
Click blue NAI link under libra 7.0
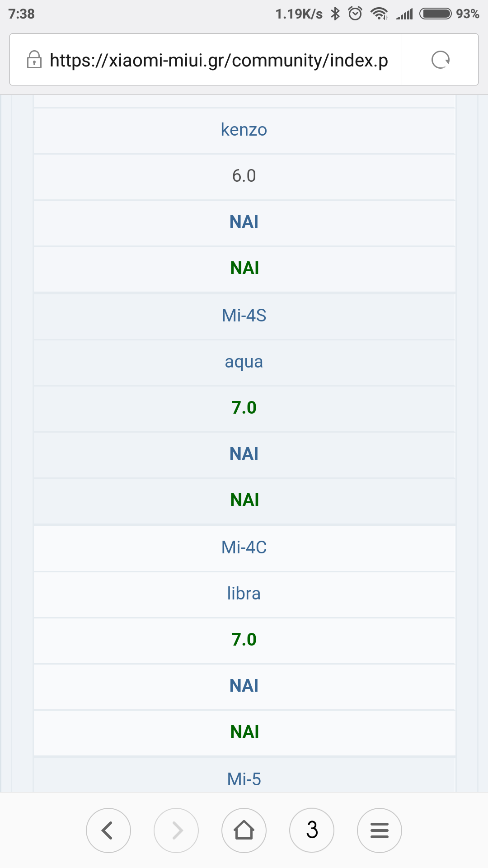click(x=244, y=685)
